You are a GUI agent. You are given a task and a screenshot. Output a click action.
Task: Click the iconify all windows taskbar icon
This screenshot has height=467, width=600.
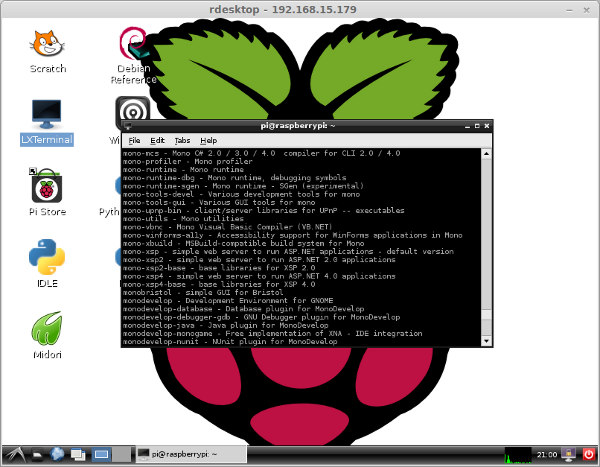[78, 455]
